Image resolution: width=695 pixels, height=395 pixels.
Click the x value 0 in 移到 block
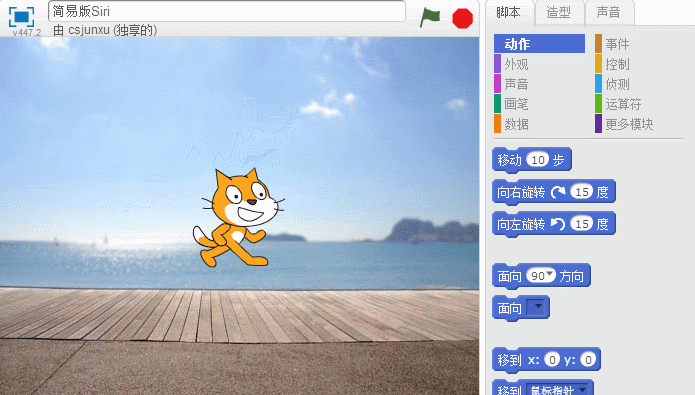pyautogui.click(x=552, y=360)
